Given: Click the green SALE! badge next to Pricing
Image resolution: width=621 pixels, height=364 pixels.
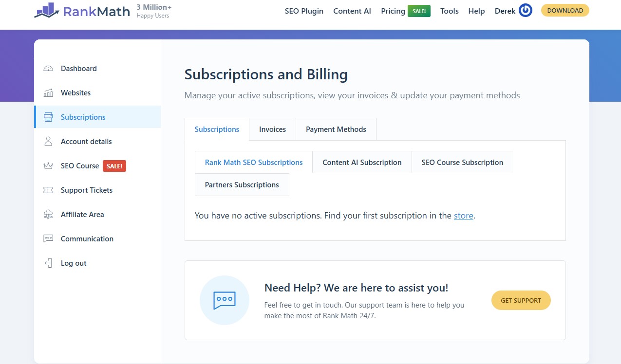Looking at the screenshot, I should click(x=419, y=11).
